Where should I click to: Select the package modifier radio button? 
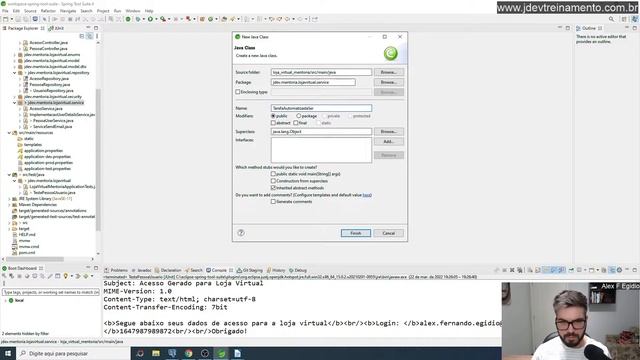298,116
